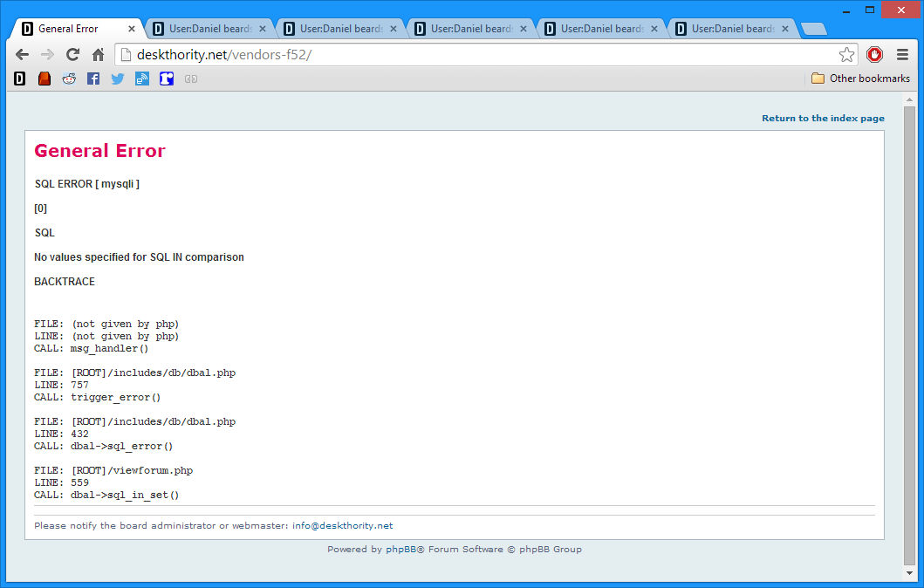Open the Facebook bookmark icon

point(93,79)
